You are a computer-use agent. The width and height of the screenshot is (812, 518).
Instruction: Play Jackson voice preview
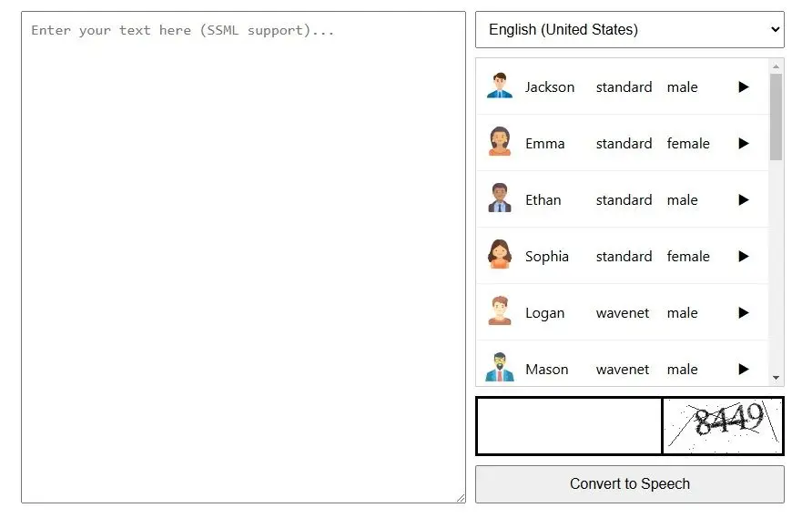pos(744,87)
